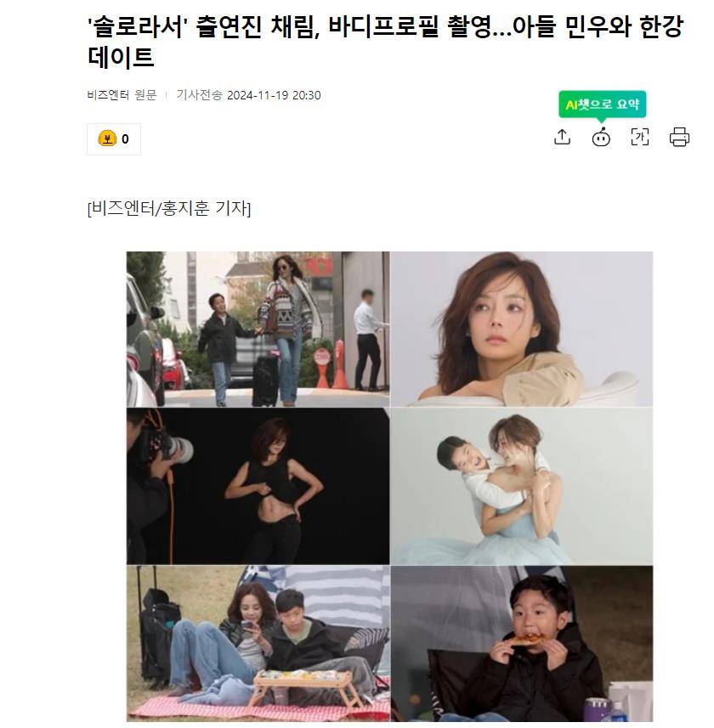The image size is (714, 728).
Task: Click the article timestamp 2024-11-19 20:30
Action: (274, 95)
